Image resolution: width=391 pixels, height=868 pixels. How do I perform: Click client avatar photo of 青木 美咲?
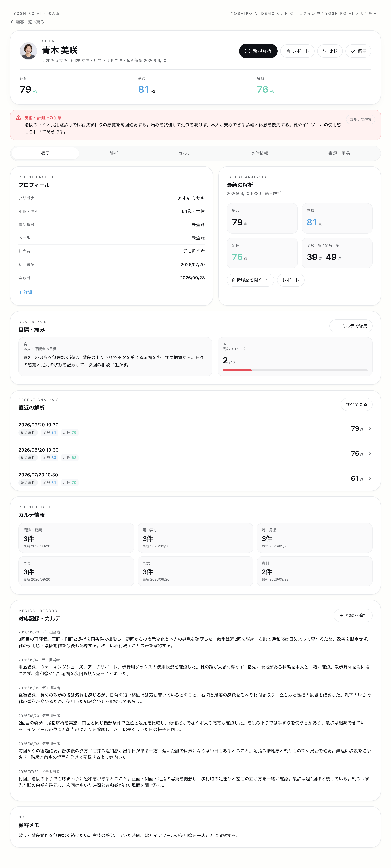28,51
